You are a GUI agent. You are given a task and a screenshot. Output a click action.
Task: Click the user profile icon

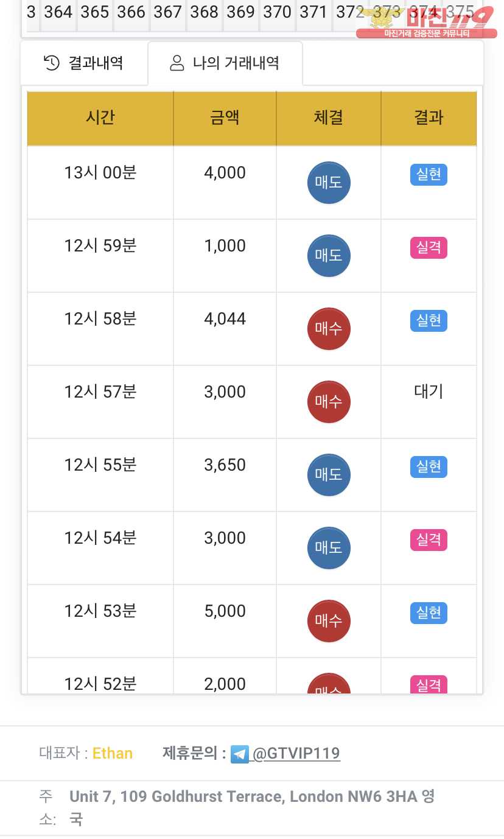click(177, 63)
